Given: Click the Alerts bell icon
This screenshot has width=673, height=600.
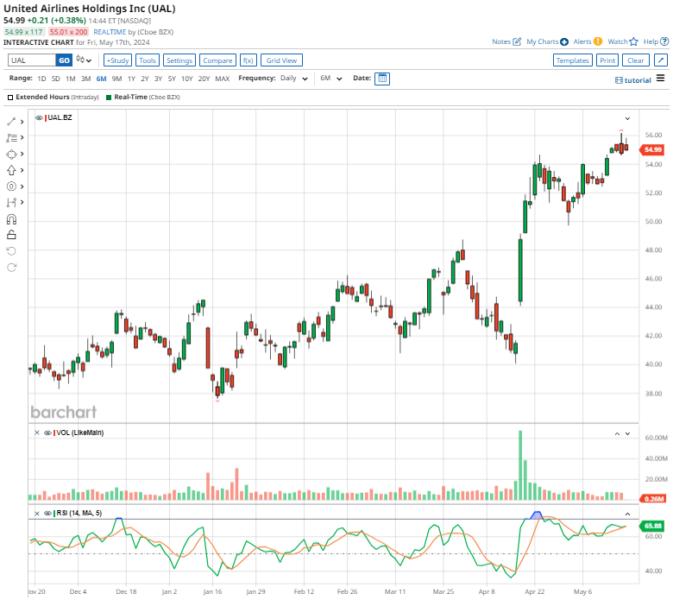Looking at the screenshot, I should point(597,42).
